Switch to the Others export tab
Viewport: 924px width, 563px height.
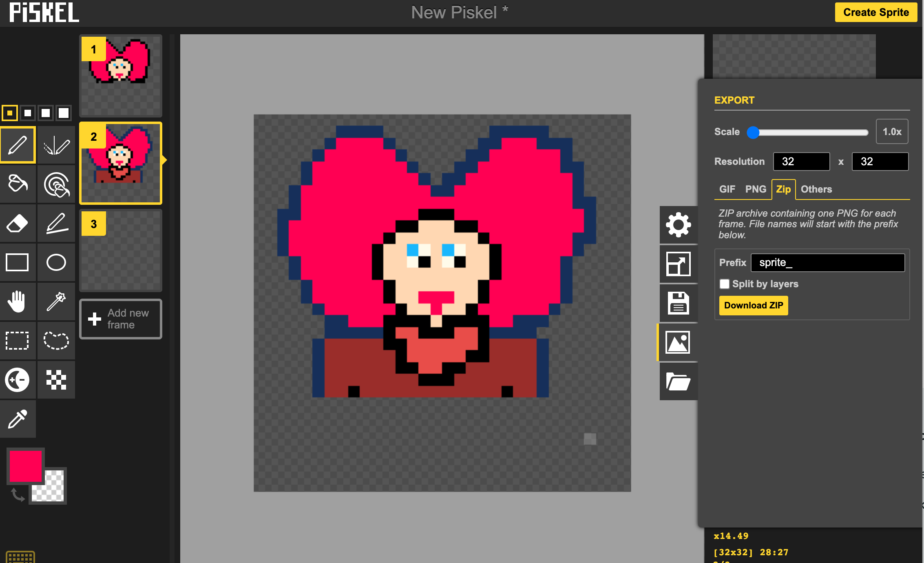tap(816, 189)
